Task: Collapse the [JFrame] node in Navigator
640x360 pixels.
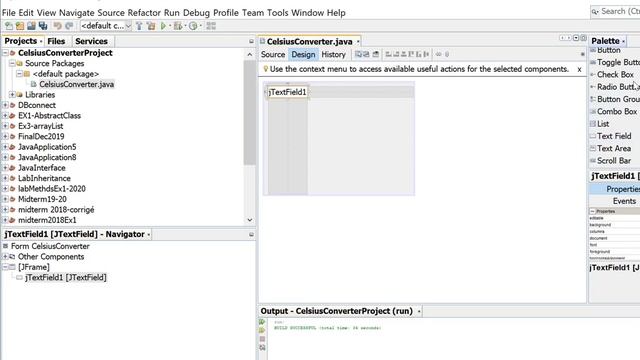Action: [x=5, y=267]
